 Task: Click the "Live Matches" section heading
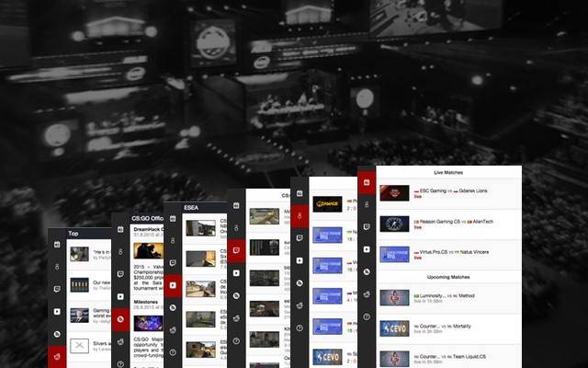click(448, 173)
